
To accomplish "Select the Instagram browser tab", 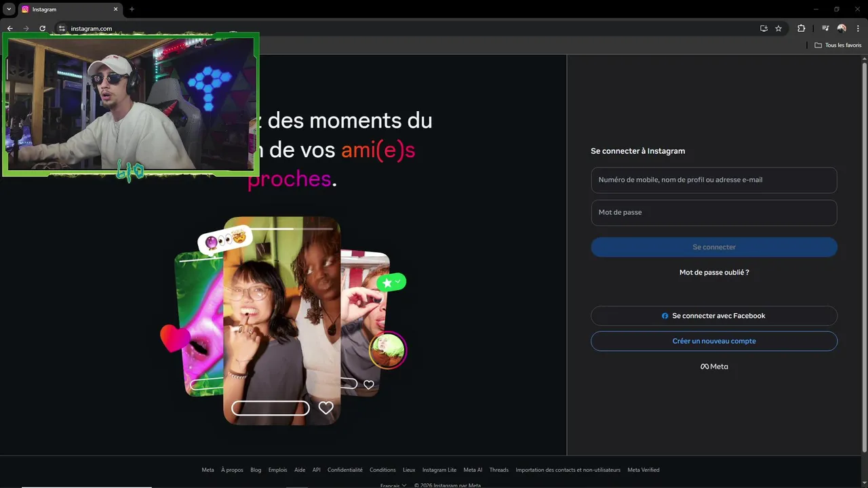I will point(70,9).
